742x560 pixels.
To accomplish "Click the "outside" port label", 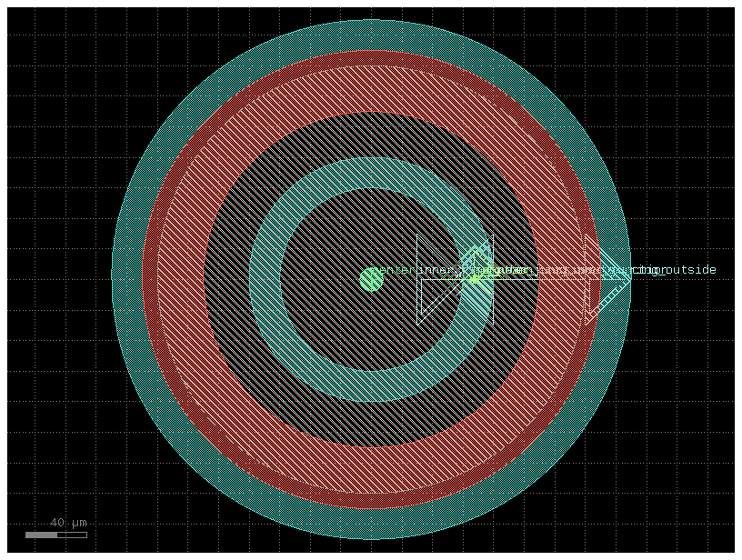I will pyautogui.click(x=693, y=270).
